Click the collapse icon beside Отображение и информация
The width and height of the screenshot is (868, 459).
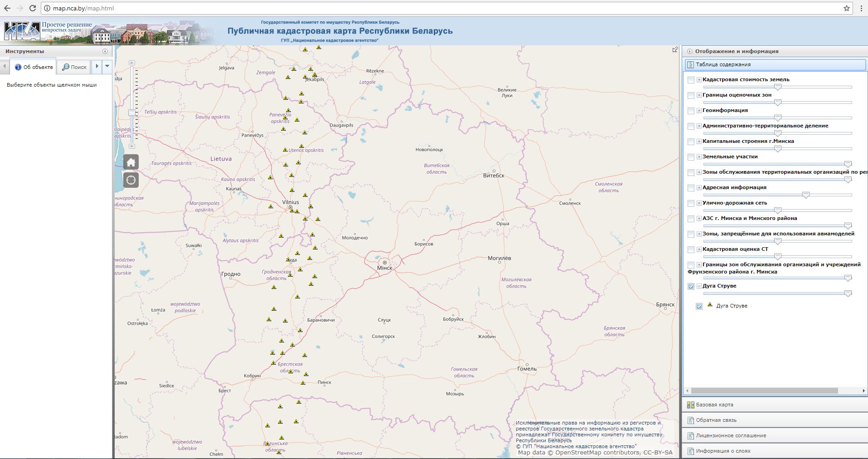(x=690, y=51)
